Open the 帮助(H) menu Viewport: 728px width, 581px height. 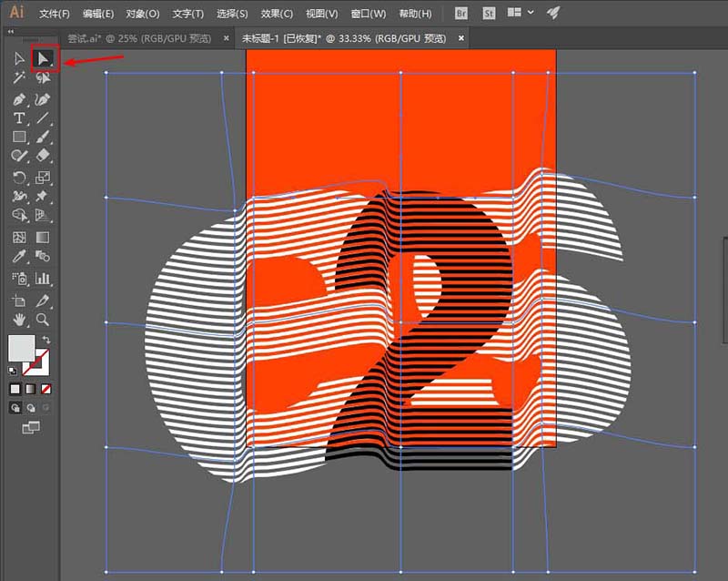415,14
